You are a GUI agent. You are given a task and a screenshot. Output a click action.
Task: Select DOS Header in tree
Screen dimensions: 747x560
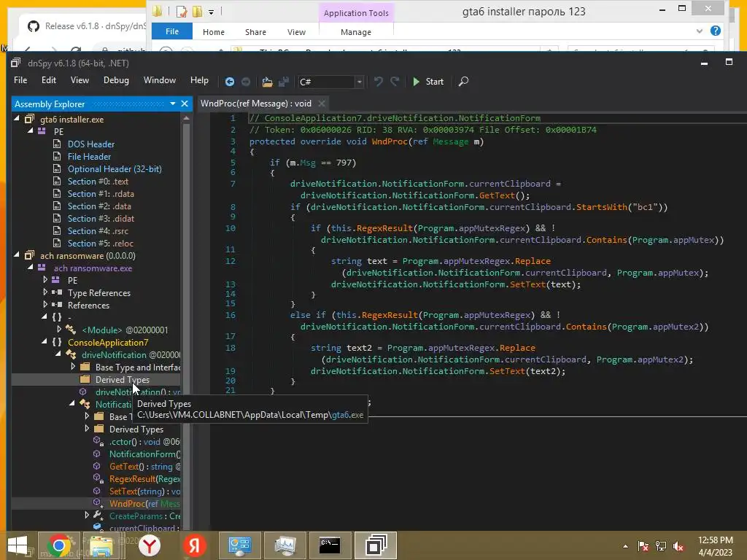(x=91, y=144)
